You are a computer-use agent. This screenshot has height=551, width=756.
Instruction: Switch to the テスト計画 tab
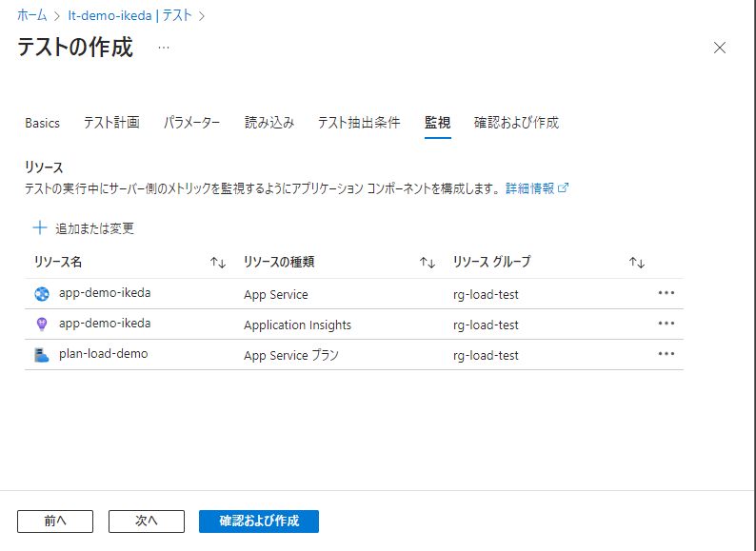pyautogui.click(x=111, y=123)
